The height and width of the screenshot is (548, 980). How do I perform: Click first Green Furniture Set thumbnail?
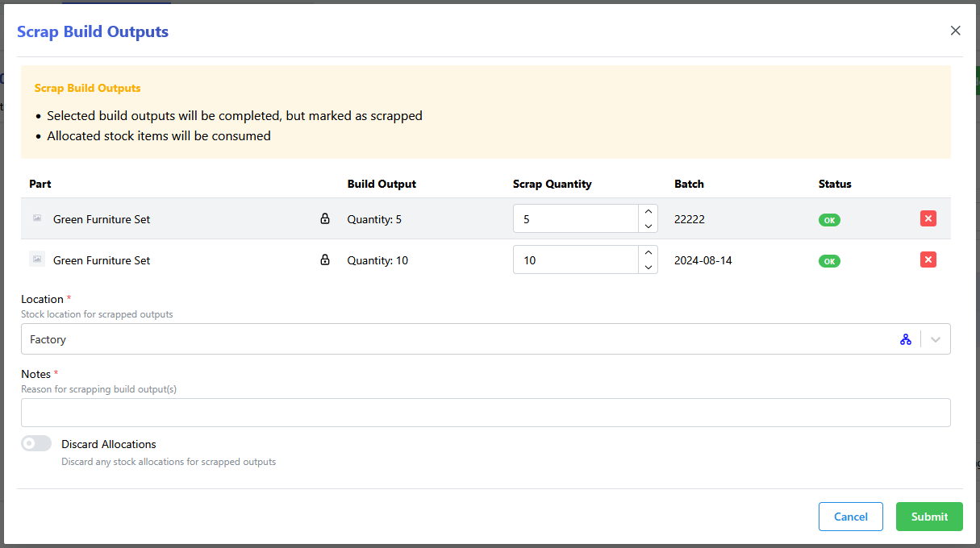click(x=37, y=218)
